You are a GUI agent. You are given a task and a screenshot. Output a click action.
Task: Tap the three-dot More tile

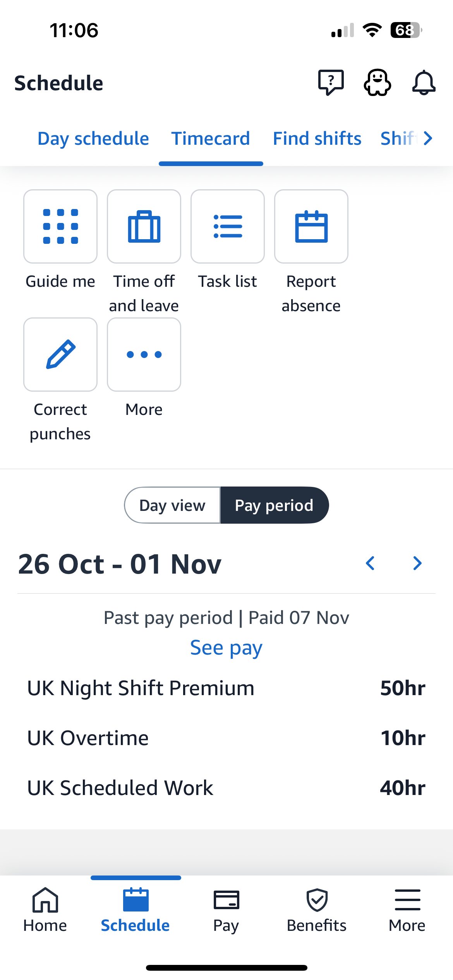pos(144,355)
